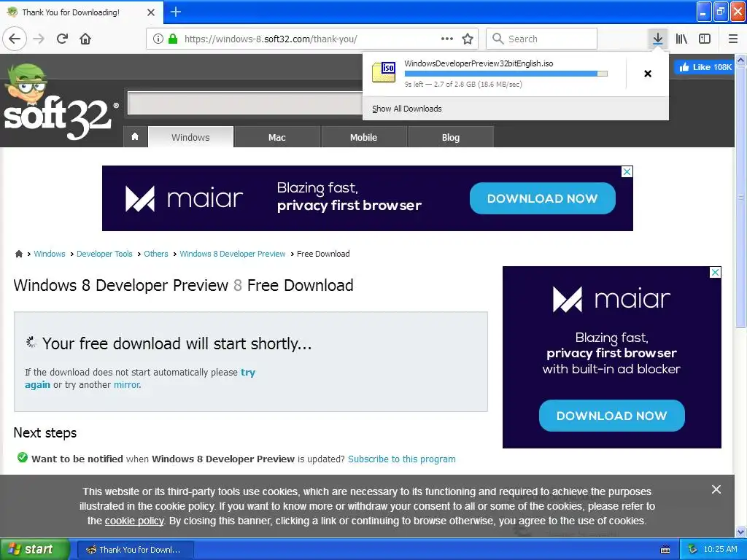Image resolution: width=747 pixels, height=560 pixels.
Task: Toggle the downloads arrow toolbar button
Action: tap(657, 39)
